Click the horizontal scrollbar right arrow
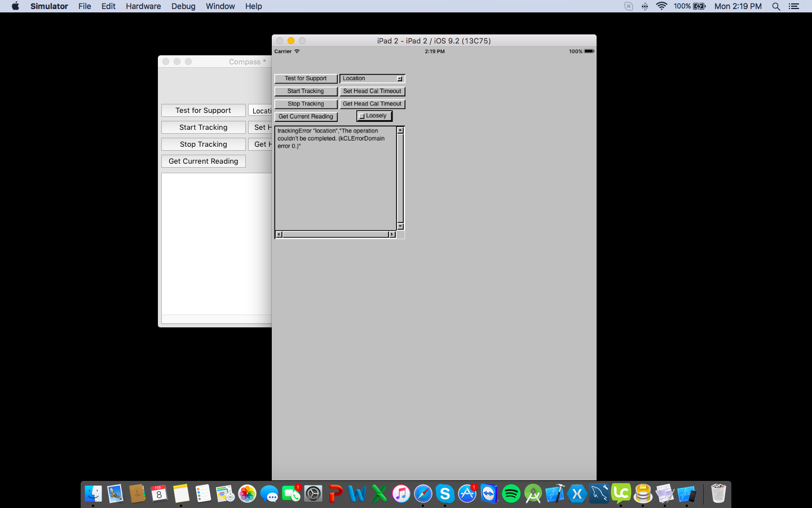812x508 pixels. tap(392, 234)
